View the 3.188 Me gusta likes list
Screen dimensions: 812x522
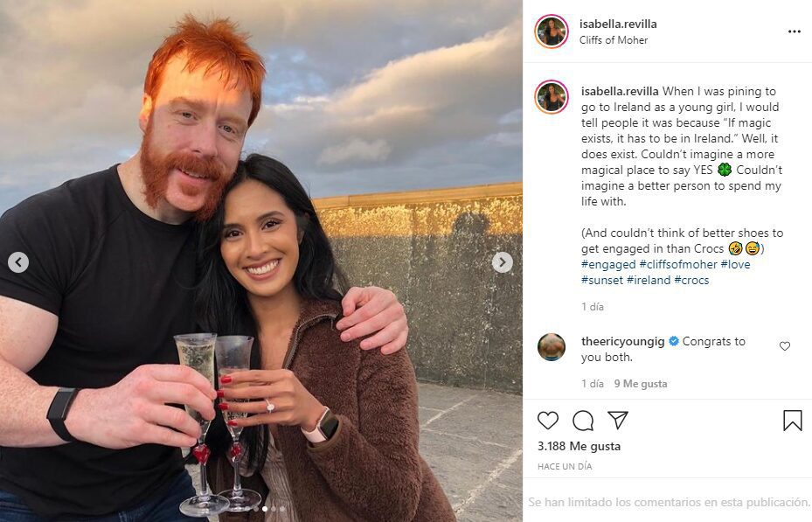coord(579,447)
